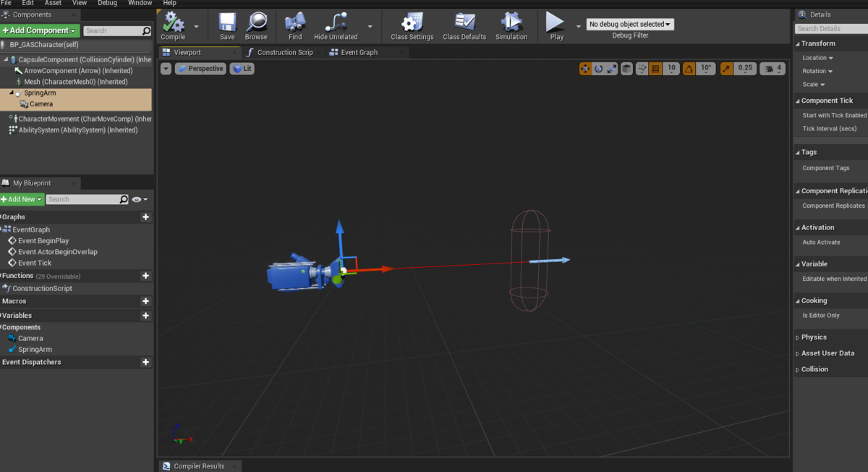Image resolution: width=868 pixels, height=472 pixels.
Task: Select the scale gizmo mode icon
Action: 612,69
